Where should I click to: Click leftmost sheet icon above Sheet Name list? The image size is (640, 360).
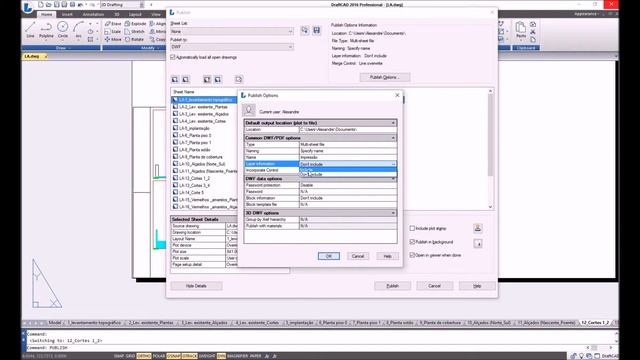coord(175,79)
